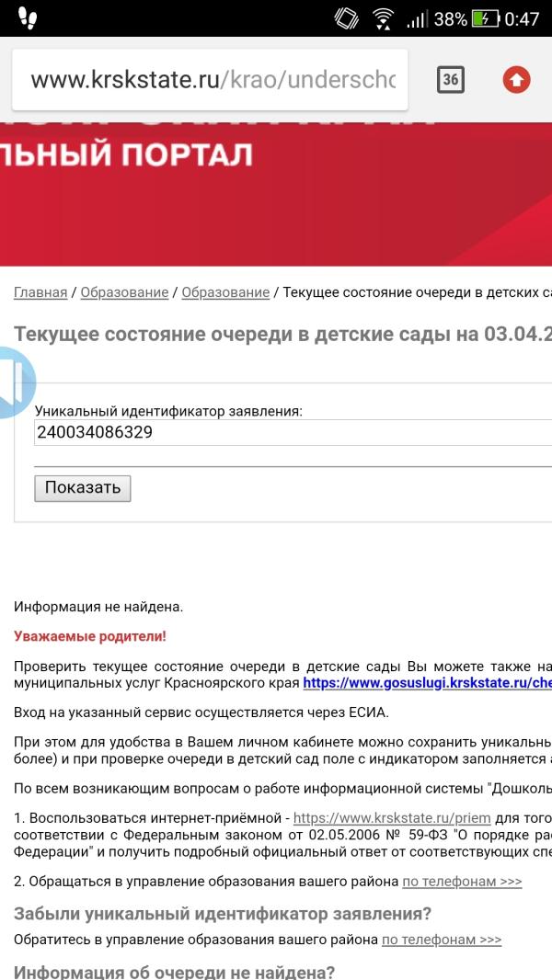This screenshot has height=980, width=552.
Task: Tap the 0:47 clock in the status bar
Action: (522, 18)
